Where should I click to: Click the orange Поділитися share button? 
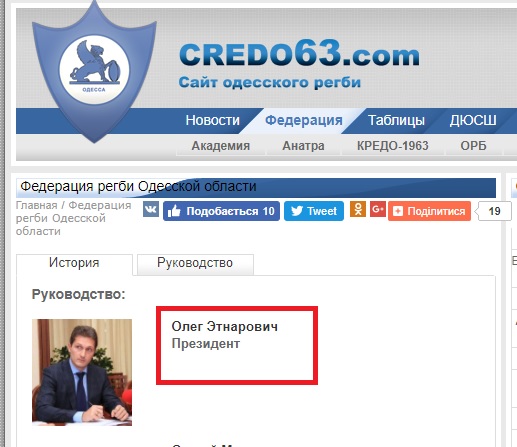pyautogui.click(x=429, y=211)
